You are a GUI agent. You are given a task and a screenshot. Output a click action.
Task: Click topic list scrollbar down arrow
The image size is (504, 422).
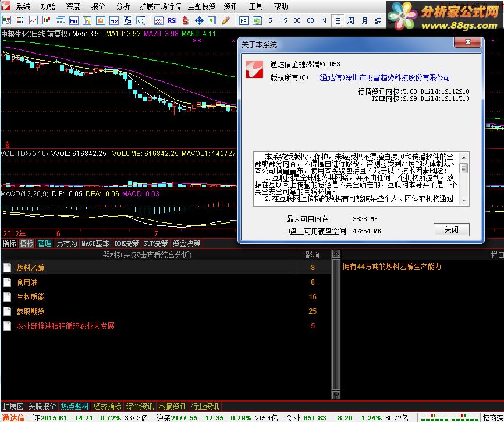point(336,395)
